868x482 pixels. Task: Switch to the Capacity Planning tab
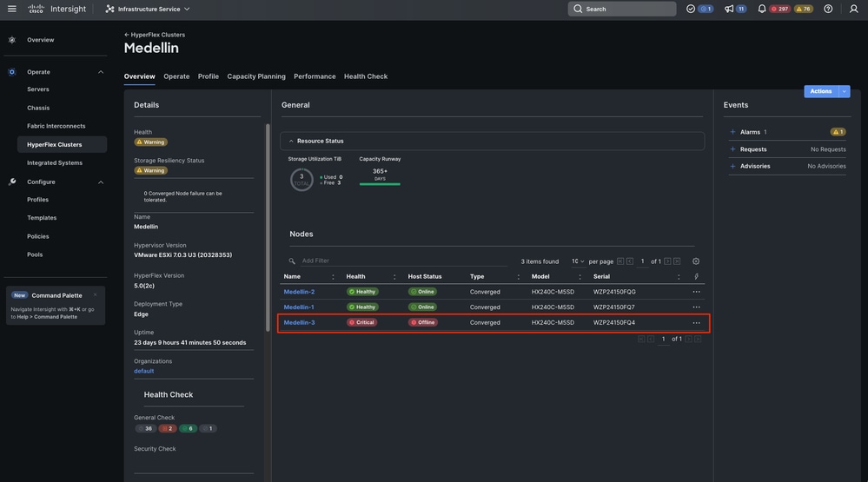pyautogui.click(x=256, y=76)
